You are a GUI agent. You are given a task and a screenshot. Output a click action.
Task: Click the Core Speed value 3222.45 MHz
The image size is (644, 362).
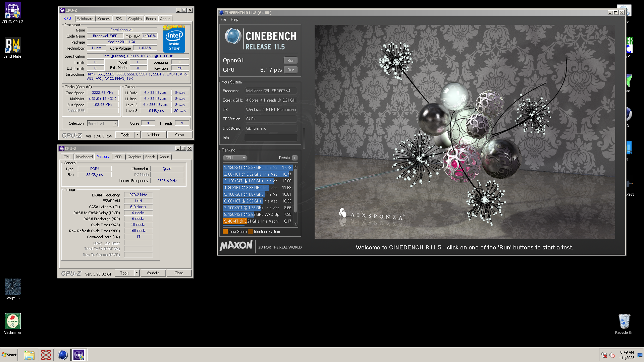coord(103,93)
